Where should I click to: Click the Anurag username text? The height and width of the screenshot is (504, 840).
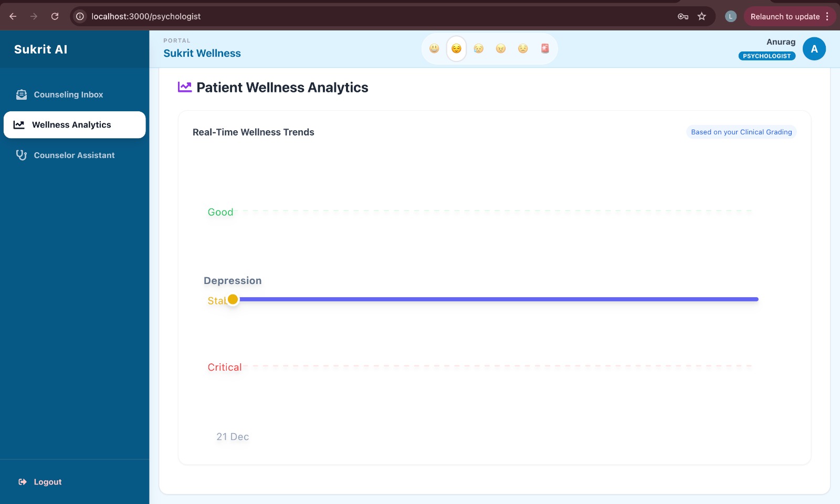tap(781, 42)
